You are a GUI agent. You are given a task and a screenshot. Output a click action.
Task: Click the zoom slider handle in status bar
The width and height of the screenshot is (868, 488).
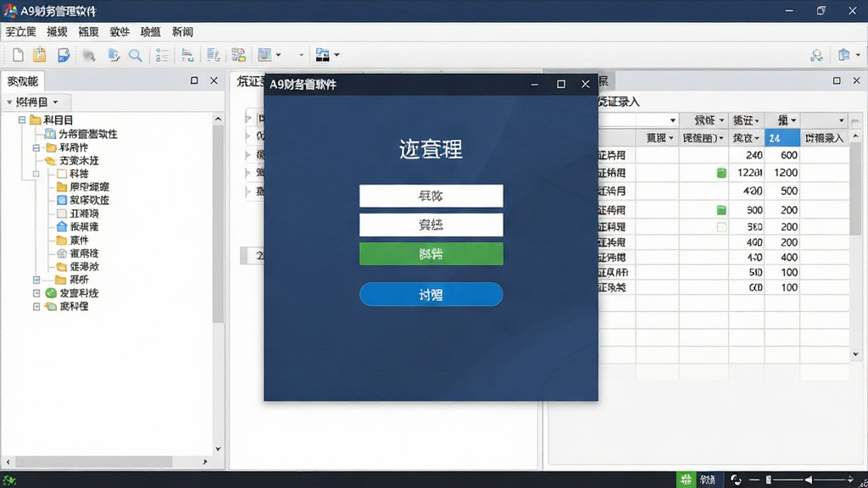[768, 480]
